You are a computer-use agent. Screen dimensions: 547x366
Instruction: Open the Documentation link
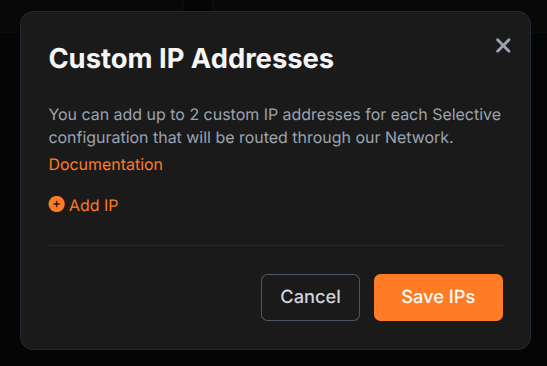106,164
